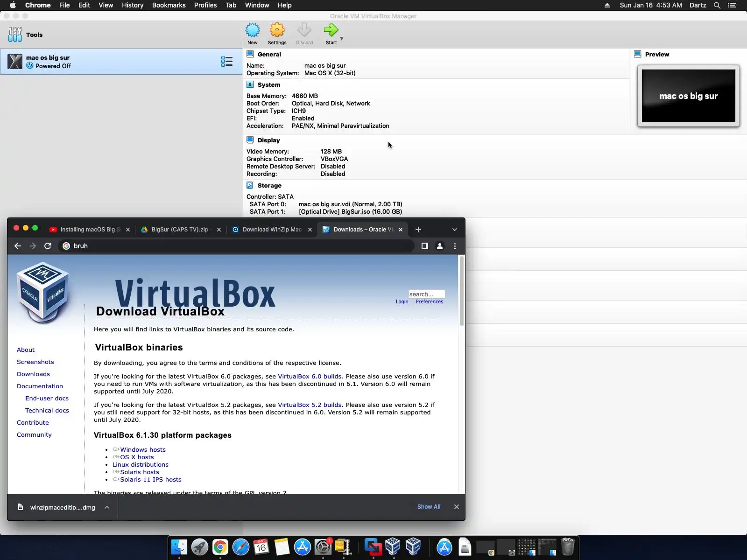Close the Chrome downloads shelf
Viewport: 747px width, 560px height.
457,507
